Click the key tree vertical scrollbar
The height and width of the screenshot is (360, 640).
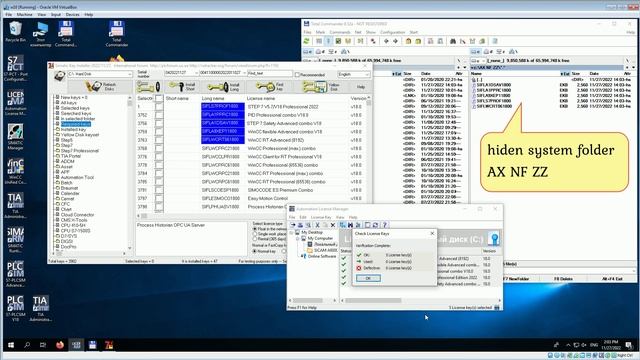(130, 172)
